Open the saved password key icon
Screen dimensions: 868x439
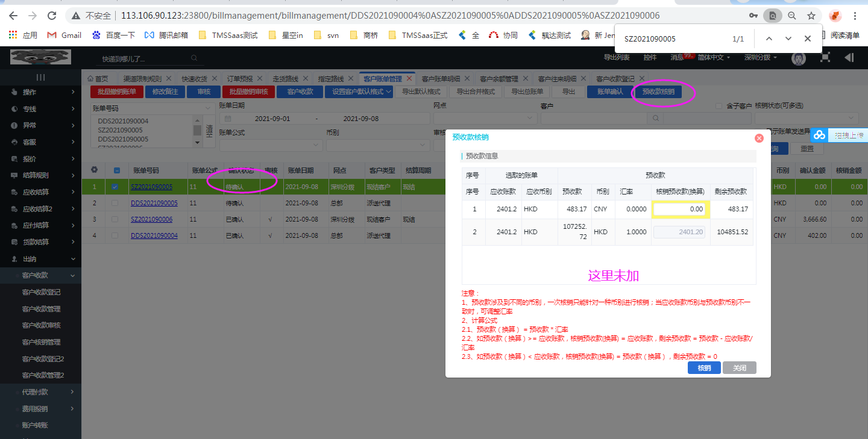point(753,16)
